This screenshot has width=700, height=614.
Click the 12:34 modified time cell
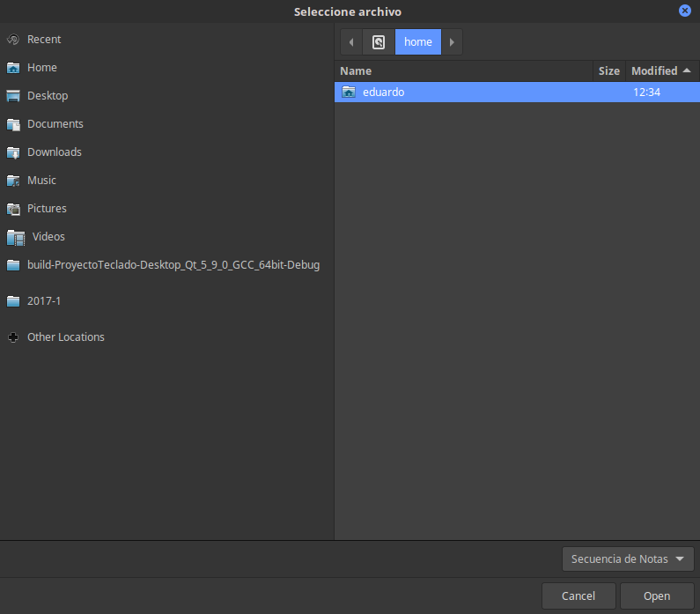646,92
